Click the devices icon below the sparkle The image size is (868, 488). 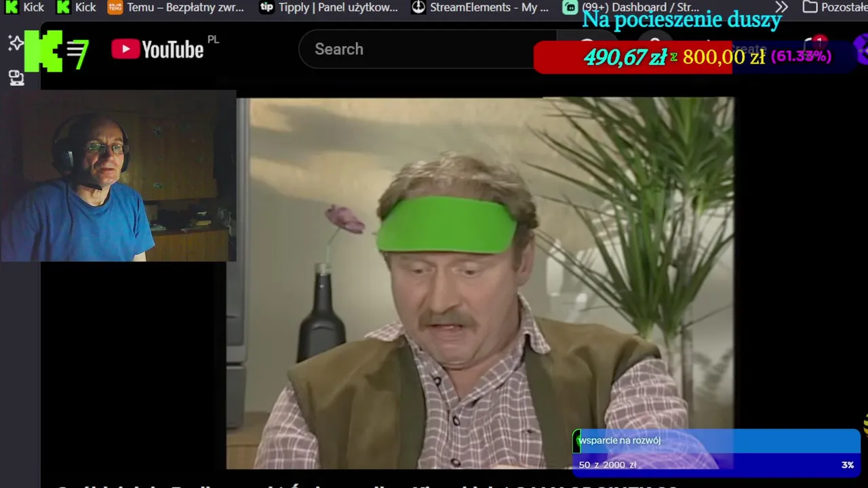click(16, 78)
